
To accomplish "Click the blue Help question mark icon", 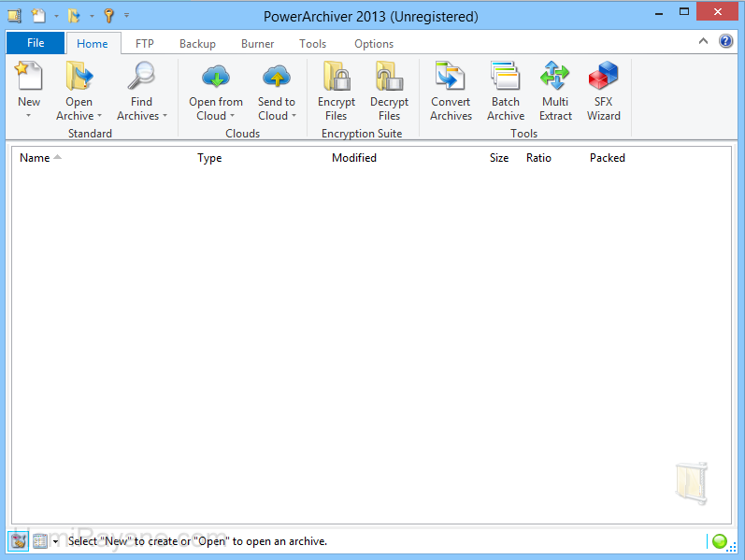I will coord(725,41).
